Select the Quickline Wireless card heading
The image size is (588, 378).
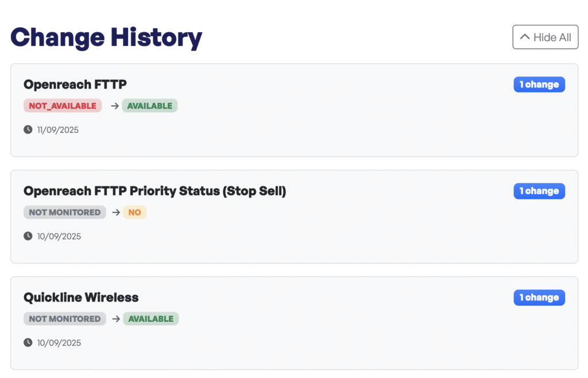pos(80,298)
